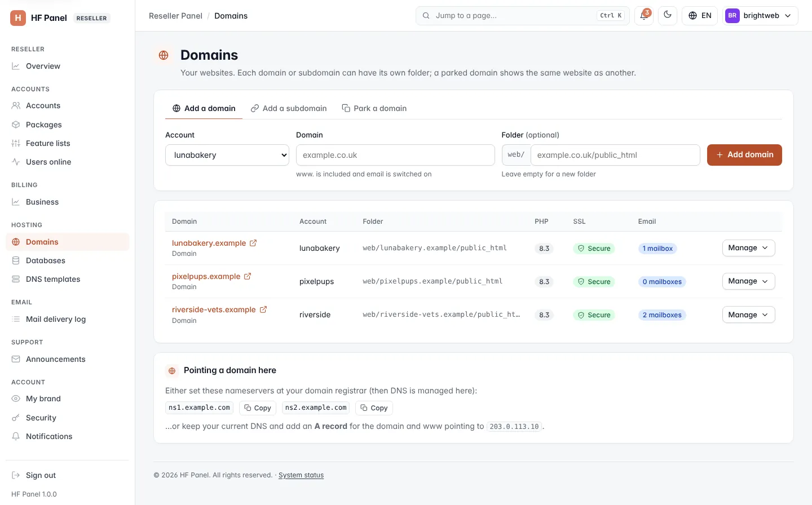The width and height of the screenshot is (812, 505).
Task: Click the 1 mailbox badge for lunabakery
Action: coord(657,249)
